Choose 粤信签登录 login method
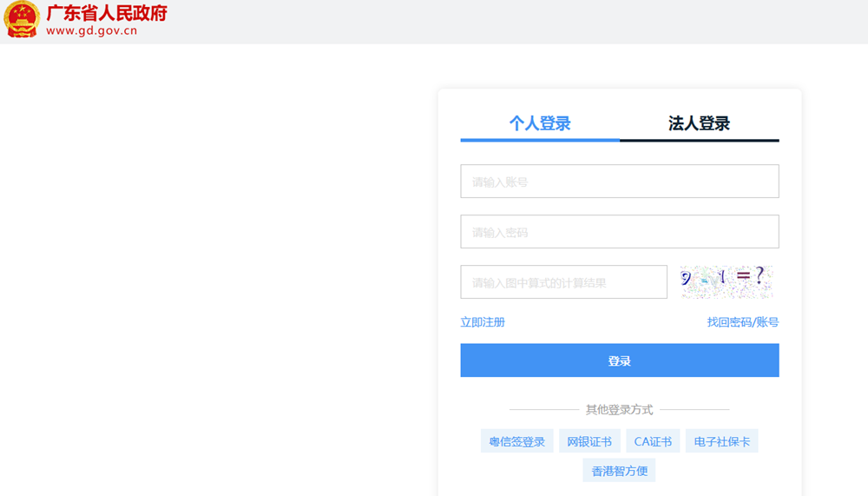The height and width of the screenshot is (496, 868). point(516,441)
